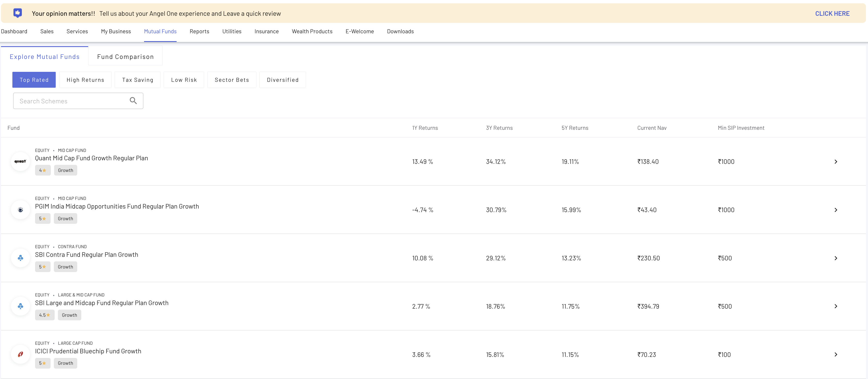The width and height of the screenshot is (868, 379).
Task: Open SBI Contra Fund row chevron
Action: pyautogui.click(x=835, y=258)
